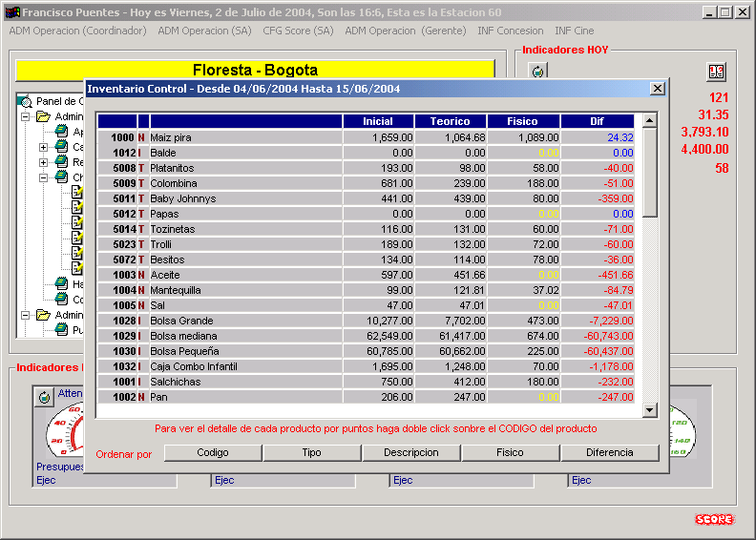Viewport: 756px width, 540px height.
Task: Sort inventory by Codigo
Action: 213,453
